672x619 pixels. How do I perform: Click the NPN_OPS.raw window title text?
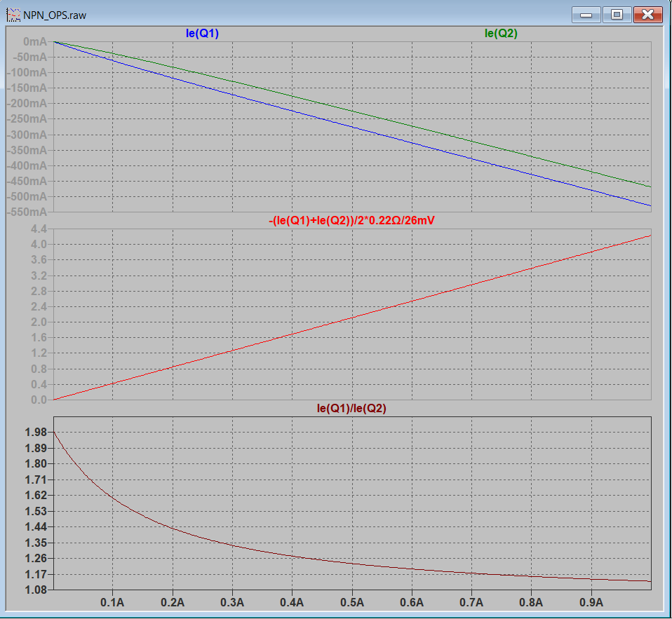pos(55,15)
